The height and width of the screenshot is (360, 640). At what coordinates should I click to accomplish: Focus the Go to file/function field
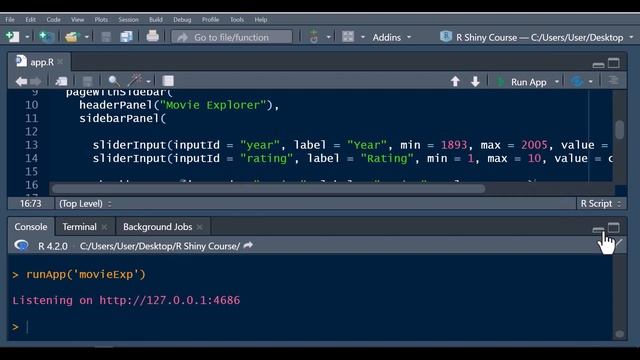point(231,37)
